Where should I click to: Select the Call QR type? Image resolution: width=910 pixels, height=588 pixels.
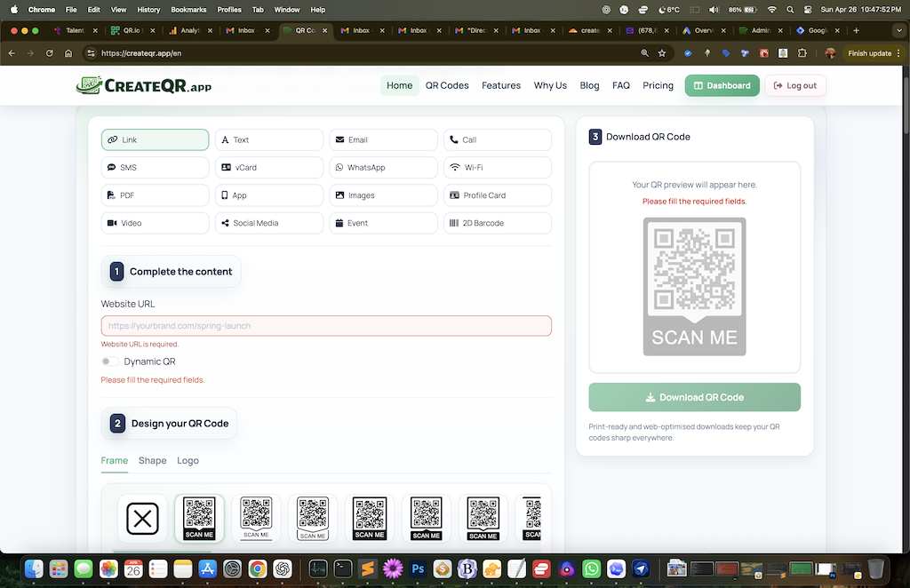pos(498,139)
